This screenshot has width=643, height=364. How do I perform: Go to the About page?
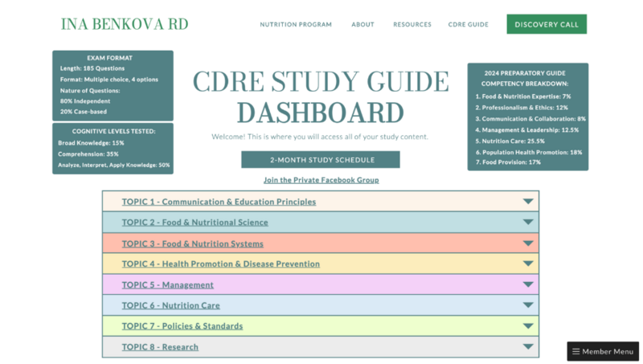(x=362, y=25)
